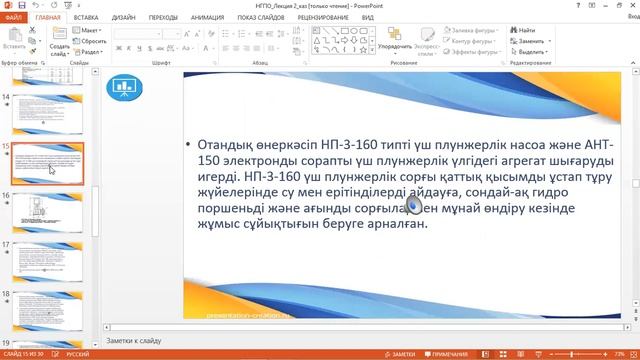Switch to the ВСТАВКА tab
This screenshot has width=640, height=360.
(x=86, y=18)
